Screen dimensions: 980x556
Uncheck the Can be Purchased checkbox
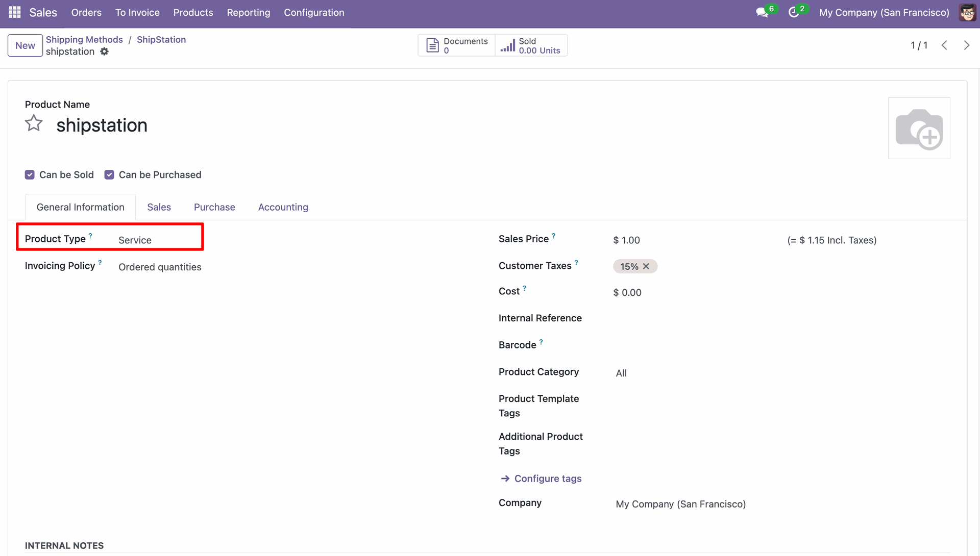[109, 175]
